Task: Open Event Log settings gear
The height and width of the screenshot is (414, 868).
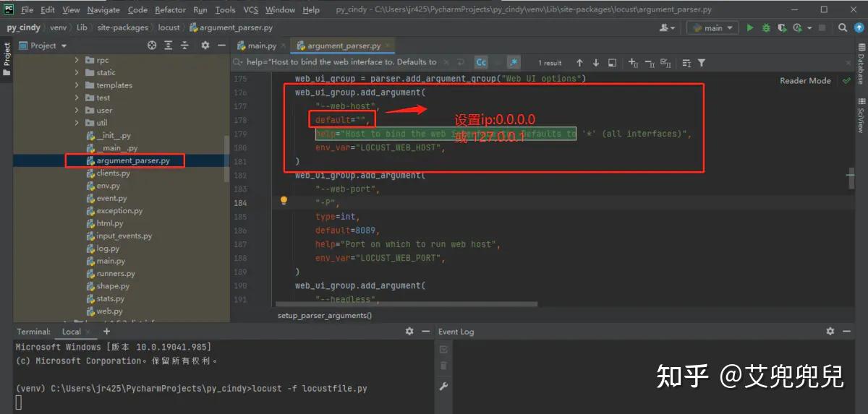Action: [x=830, y=332]
